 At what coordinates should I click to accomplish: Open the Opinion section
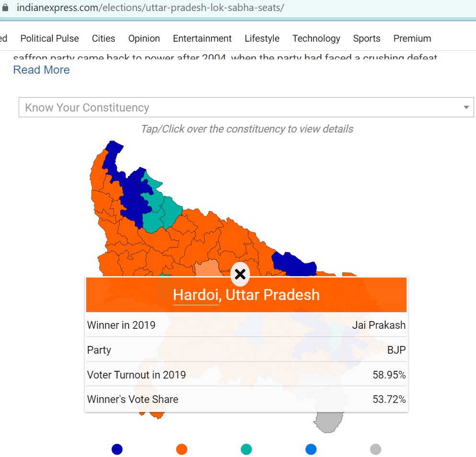click(144, 39)
